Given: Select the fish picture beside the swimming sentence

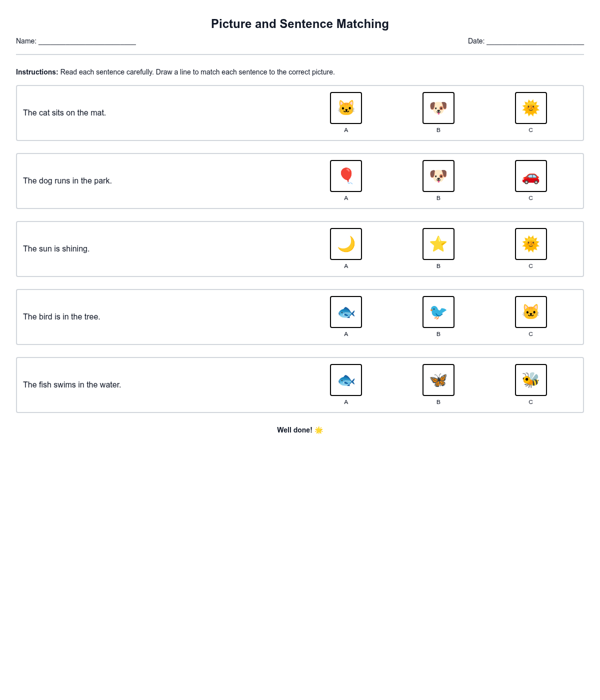Looking at the screenshot, I should tap(346, 380).
